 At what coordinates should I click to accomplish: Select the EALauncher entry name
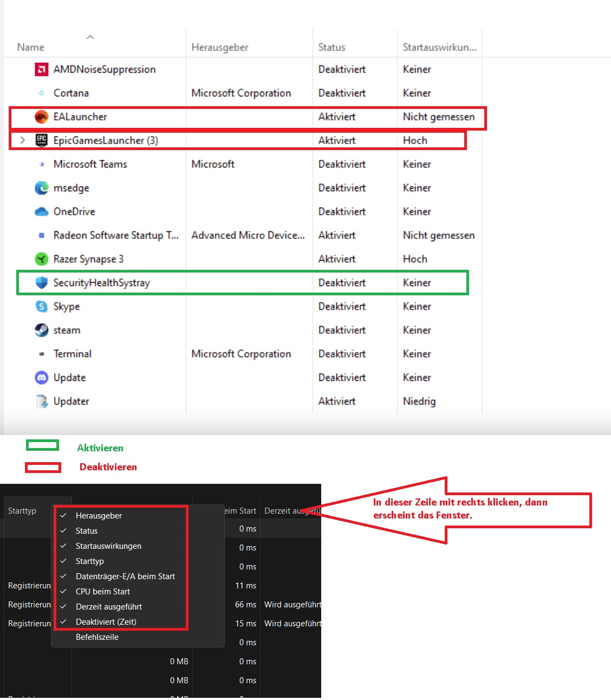pos(80,116)
